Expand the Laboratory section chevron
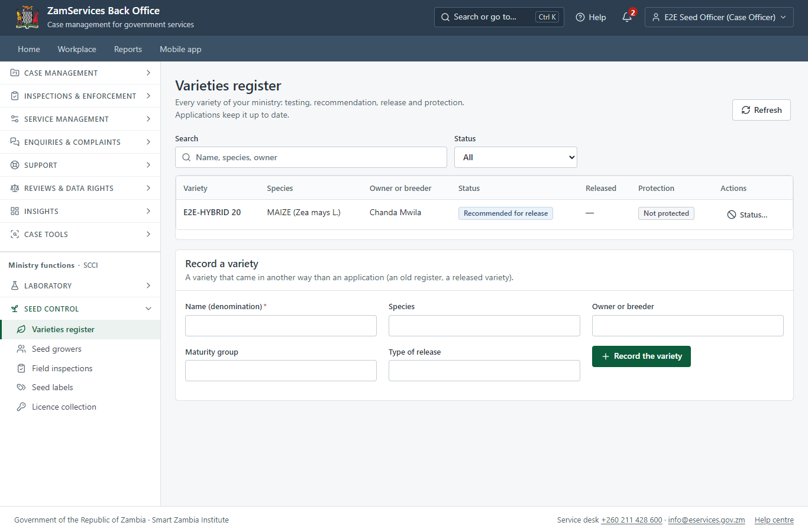Viewport: 808px width, 532px height. [x=148, y=286]
